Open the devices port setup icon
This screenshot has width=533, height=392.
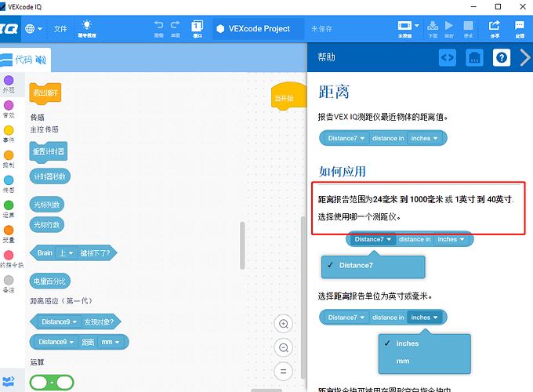point(474,57)
